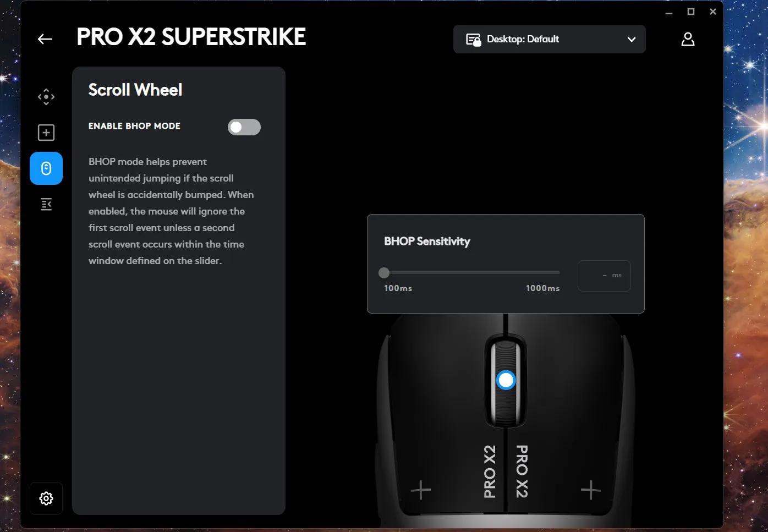
Task: Close the G HUB window
Action: [x=713, y=12]
